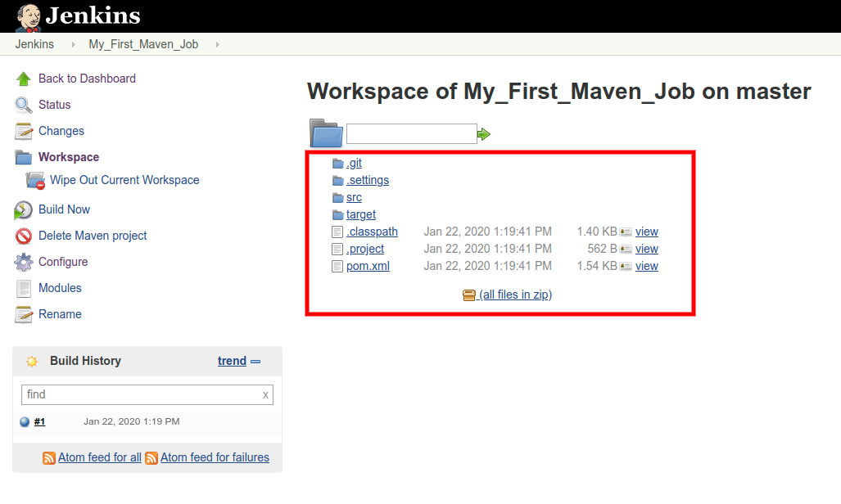Open the .classpath file link
This screenshot has height=504, width=841.
(x=373, y=232)
